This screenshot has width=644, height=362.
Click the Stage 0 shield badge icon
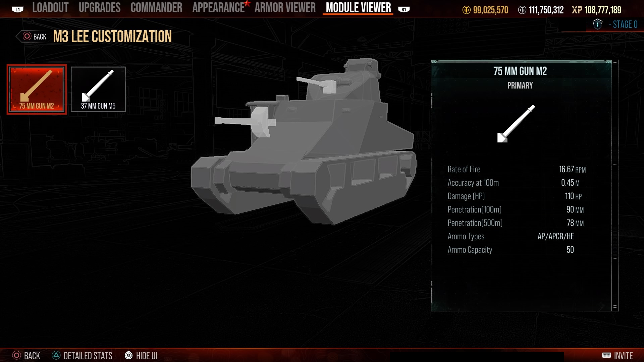(597, 24)
